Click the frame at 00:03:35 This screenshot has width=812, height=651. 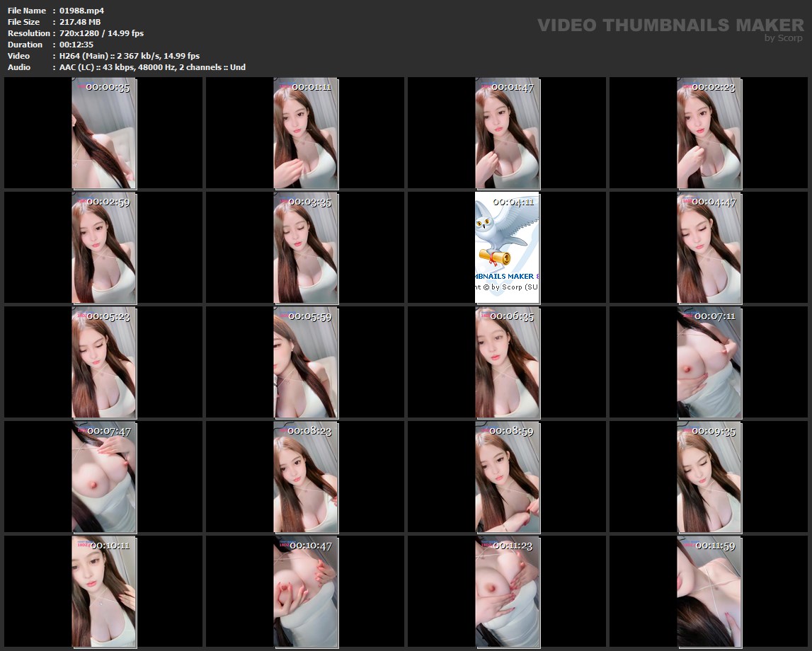[x=306, y=248]
